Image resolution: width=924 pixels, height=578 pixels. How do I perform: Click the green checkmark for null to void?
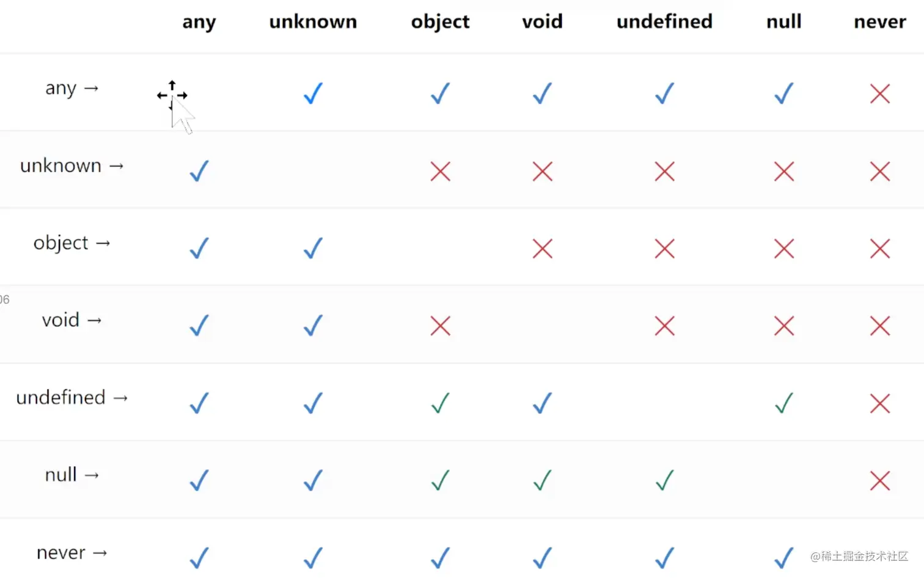pos(542,480)
